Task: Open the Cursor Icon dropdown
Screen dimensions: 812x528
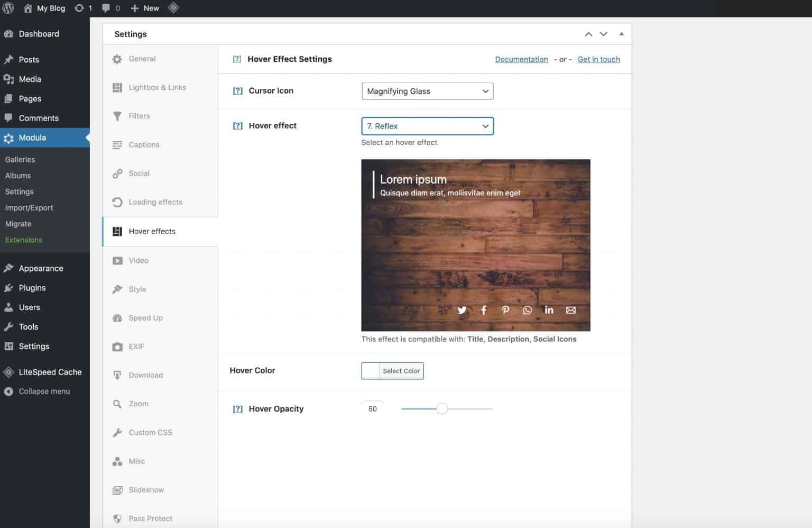Action: [x=427, y=91]
